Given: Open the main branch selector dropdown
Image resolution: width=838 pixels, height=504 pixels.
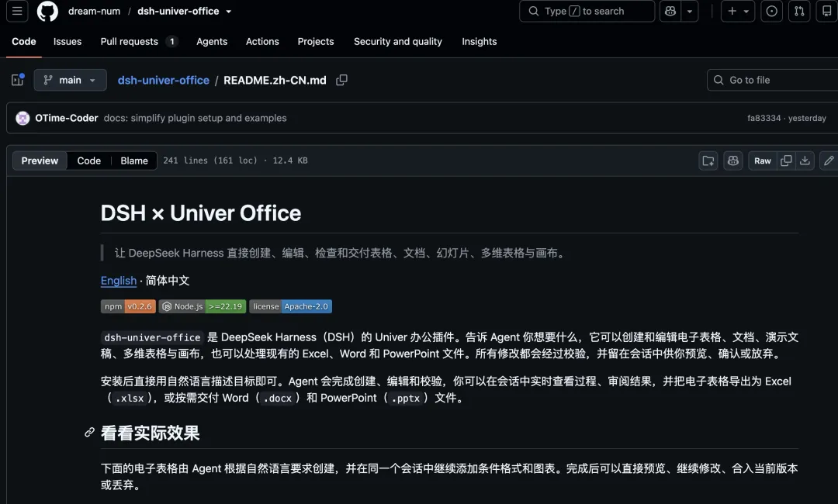Looking at the screenshot, I should [x=70, y=80].
